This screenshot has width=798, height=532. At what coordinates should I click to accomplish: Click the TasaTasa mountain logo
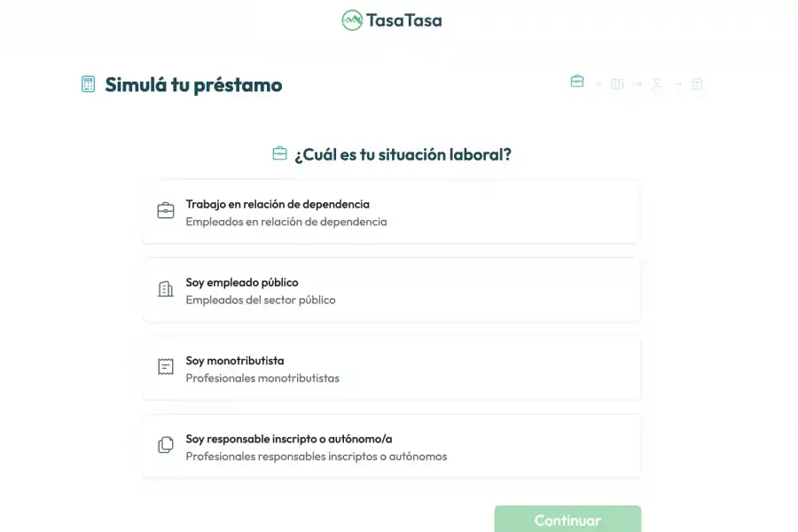(x=351, y=20)
